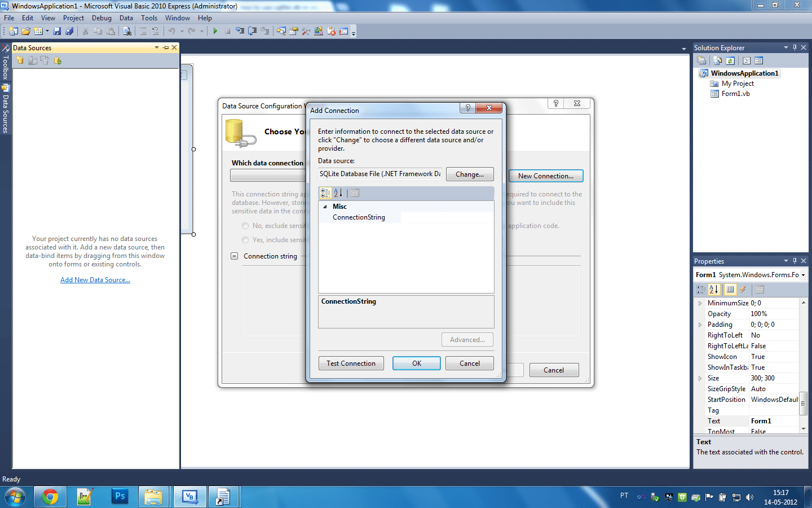Collapse the Misc category in Add Connection
The image size is (812, 508).
325,207
